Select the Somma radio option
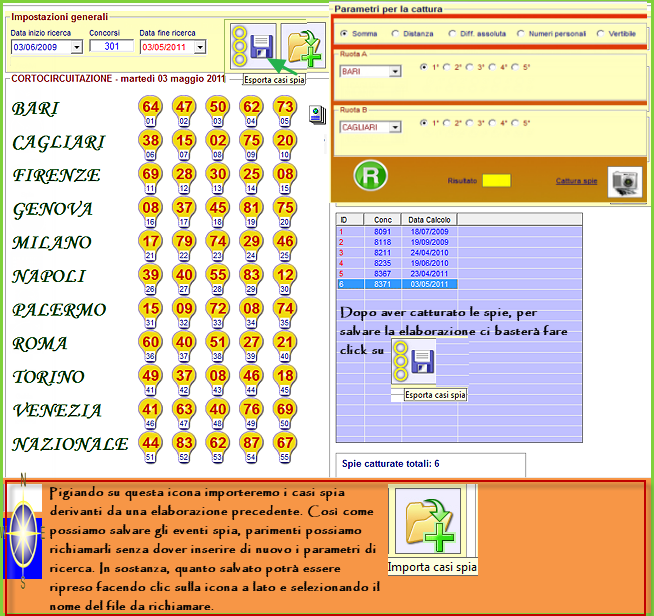 [x=344, y=33]
